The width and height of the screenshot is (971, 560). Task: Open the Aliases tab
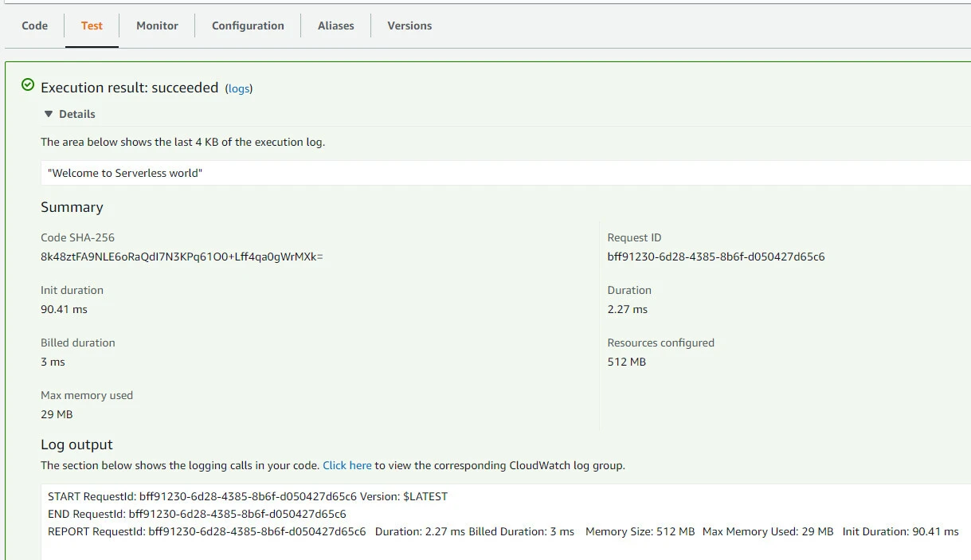point(335,25)
